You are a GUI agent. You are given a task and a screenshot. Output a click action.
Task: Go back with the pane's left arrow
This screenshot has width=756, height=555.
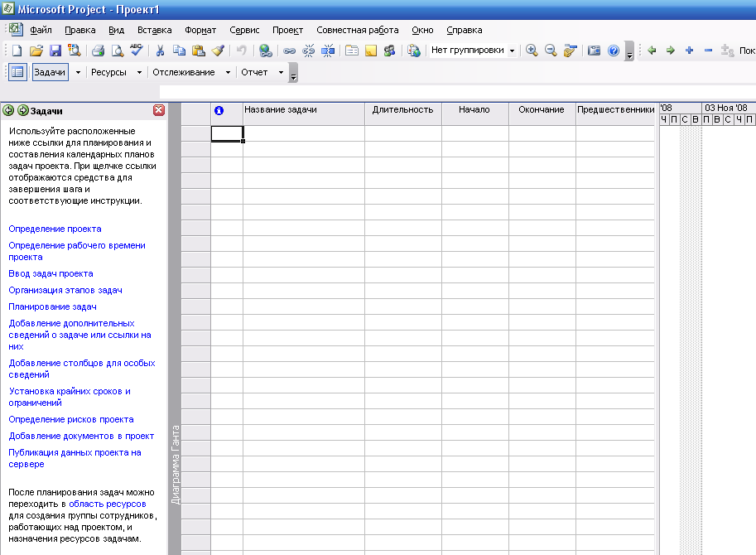coord(8,110)
